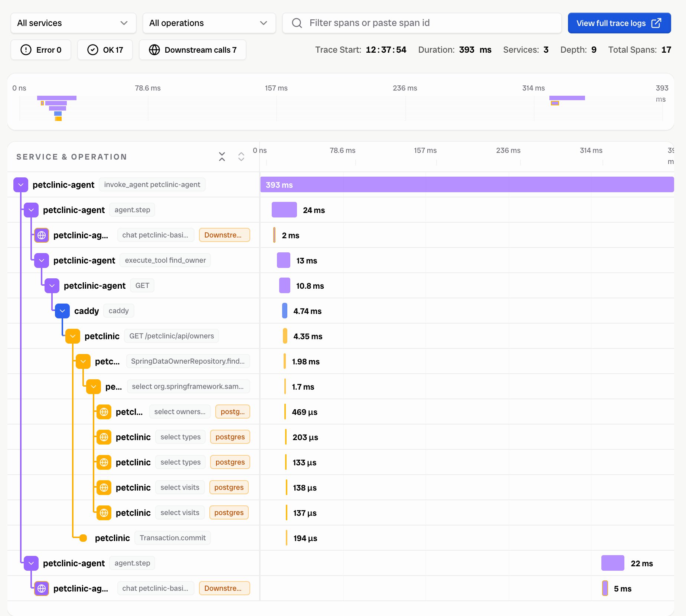
Task: Click the 13 ms execute_tool bar
Action: point(284,261)
